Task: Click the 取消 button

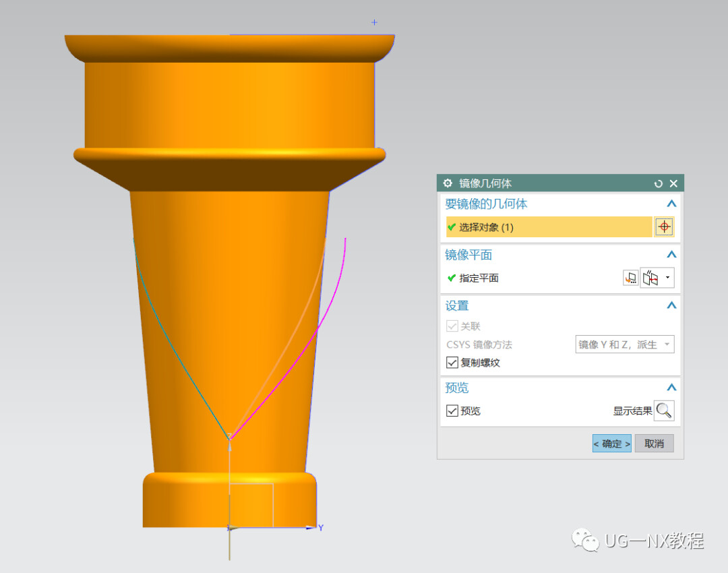Action: coord(654,444)
